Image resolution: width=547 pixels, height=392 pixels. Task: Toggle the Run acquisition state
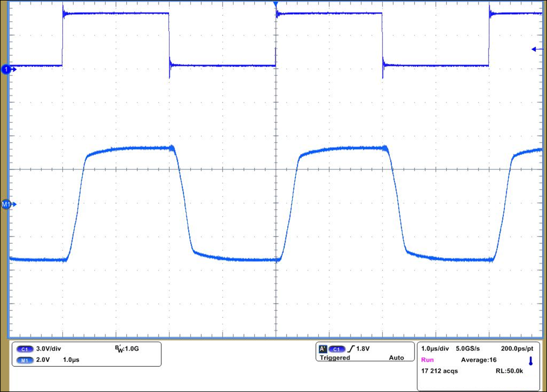click(428, 360)
